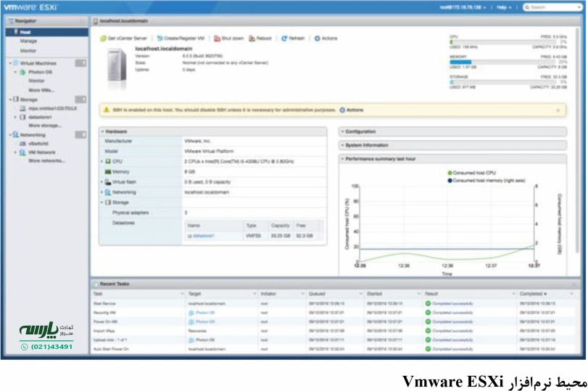Image resolution: width=588 pixels, height=391 pixels.
Task: Click Create/Register VM toolbar button
Action: pos(181,38)
